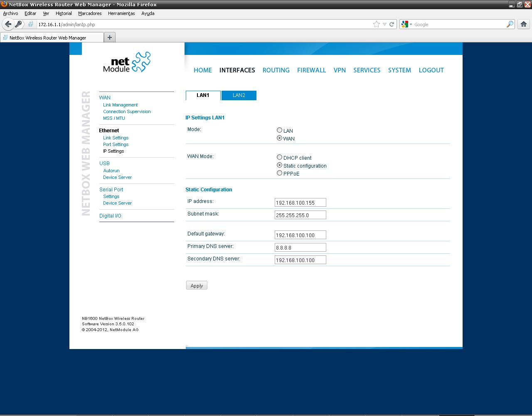The width and height of the screenshot is (532, 416).
Task: Select the LAN1 tab
Action: [x=203, y=95]
